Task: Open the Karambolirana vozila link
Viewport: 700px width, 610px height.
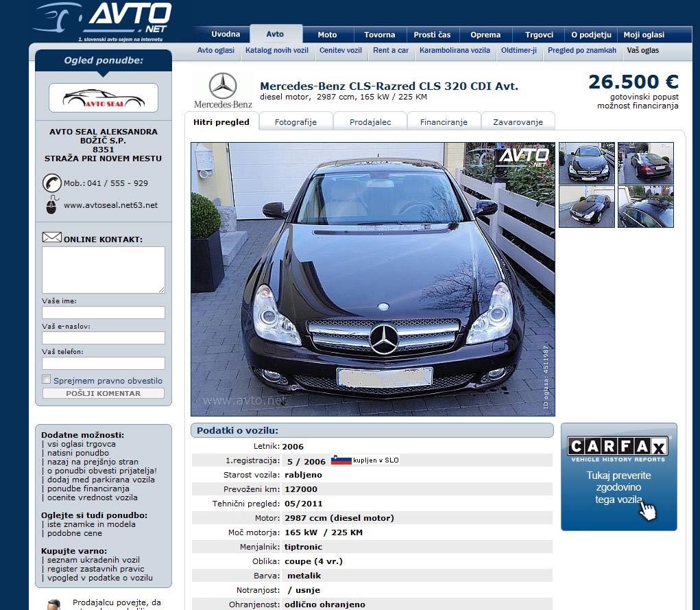Action: (x=455, y=51)
